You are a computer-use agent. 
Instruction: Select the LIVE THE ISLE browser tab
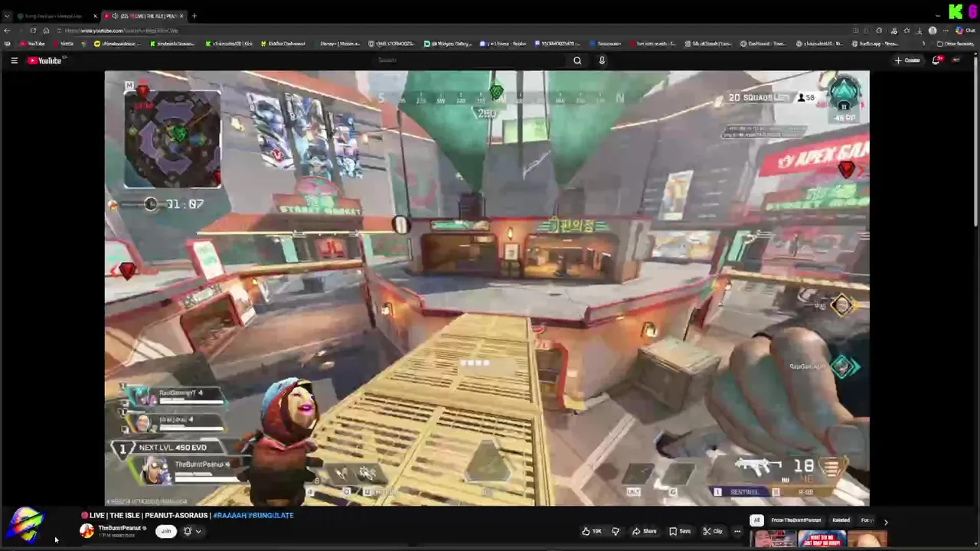coord(145,15)
